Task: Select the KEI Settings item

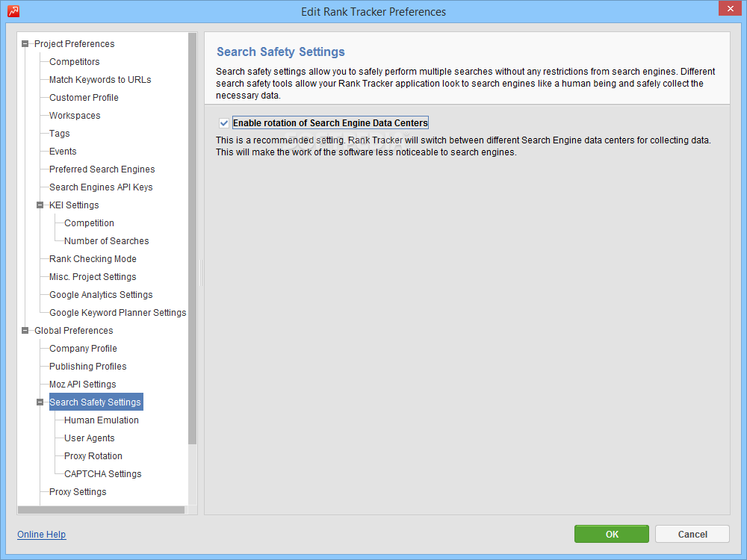Action: point(74,205)
